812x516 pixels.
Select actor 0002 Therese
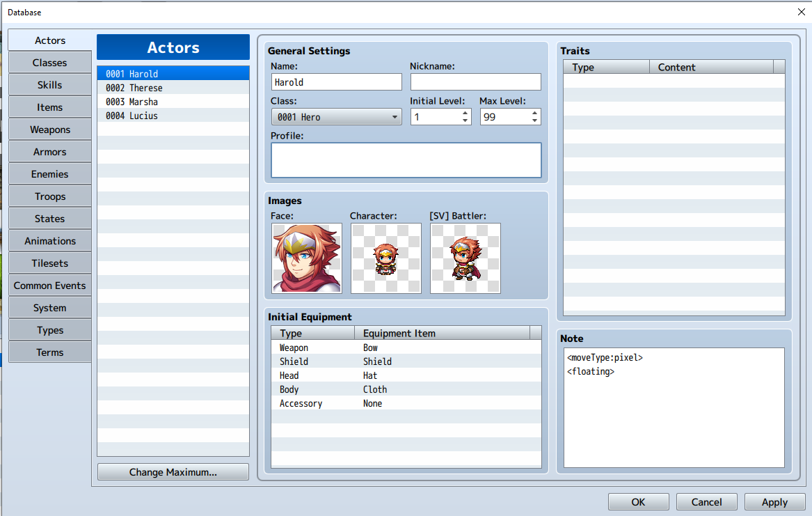pos(173,87)
